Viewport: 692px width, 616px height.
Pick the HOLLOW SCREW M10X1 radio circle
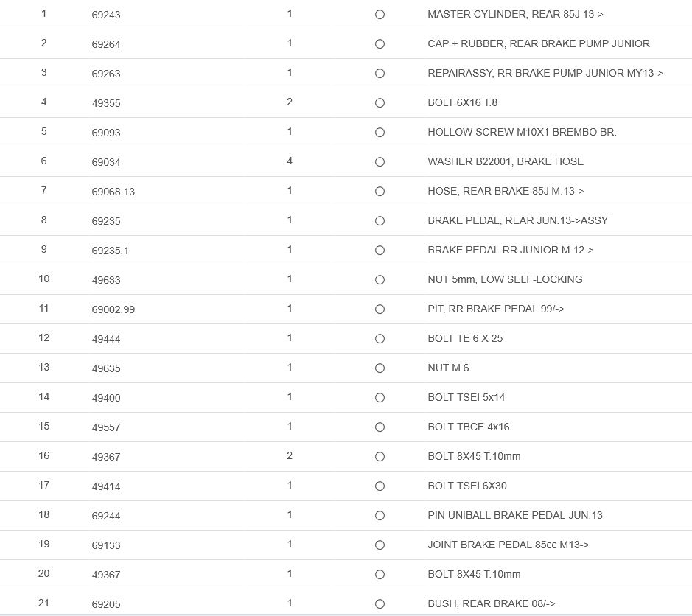point(380,133)
